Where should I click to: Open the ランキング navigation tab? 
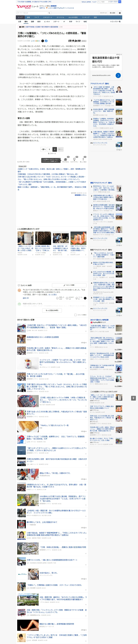point(86,17)
